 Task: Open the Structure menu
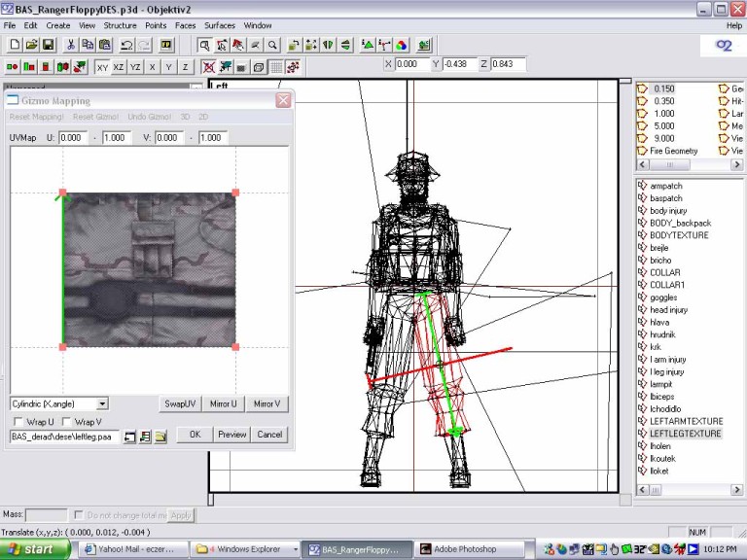tap(120, 25)
